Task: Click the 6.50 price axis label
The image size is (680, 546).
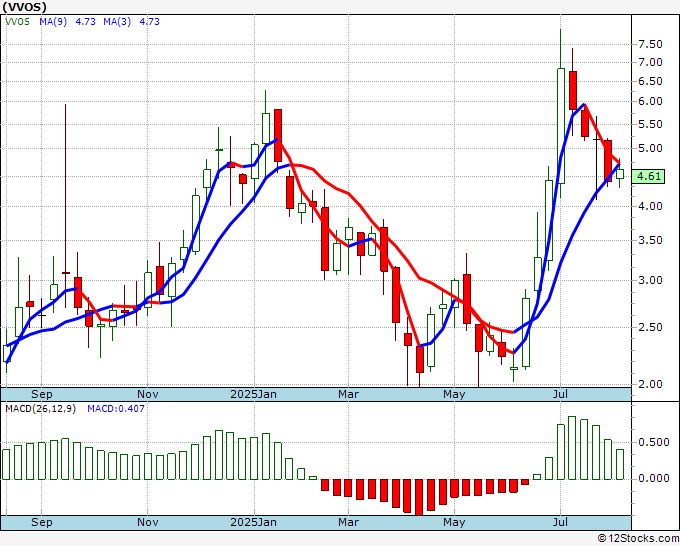Action: [x=650, y=82]
